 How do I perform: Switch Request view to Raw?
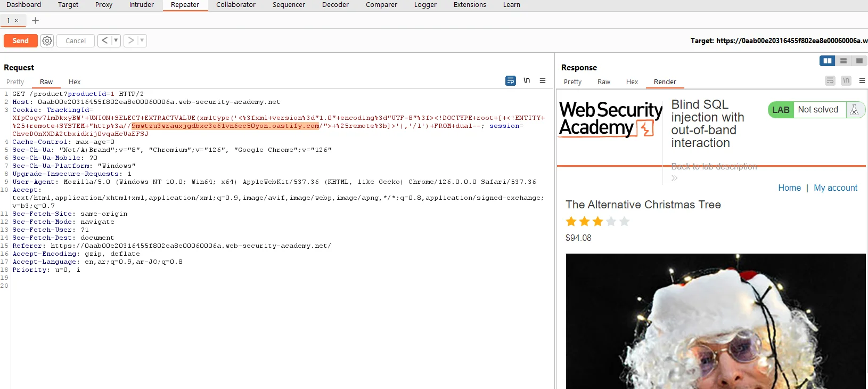pyautogui.click(x=46, y=82)
